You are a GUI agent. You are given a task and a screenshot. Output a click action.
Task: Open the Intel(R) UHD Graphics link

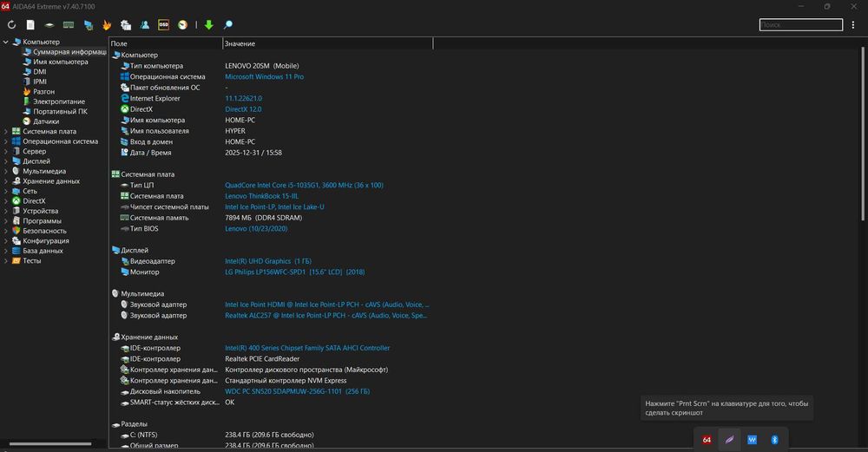coord(268,261)
